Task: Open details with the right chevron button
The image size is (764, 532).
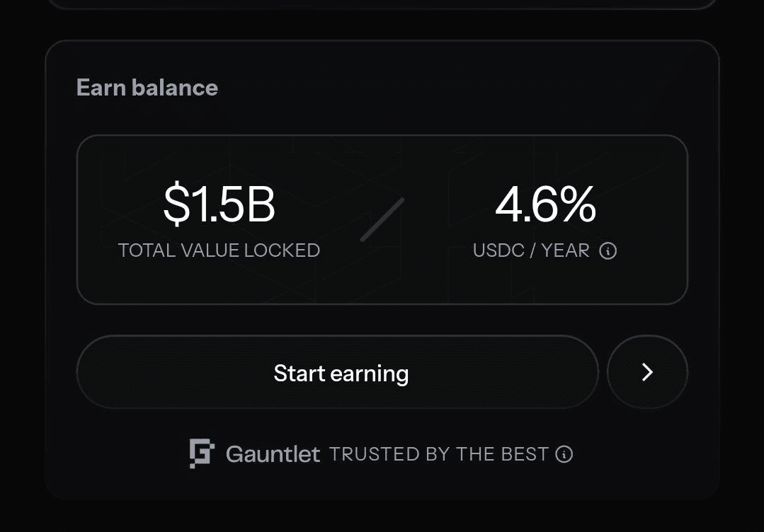Action: coord(647,372)
